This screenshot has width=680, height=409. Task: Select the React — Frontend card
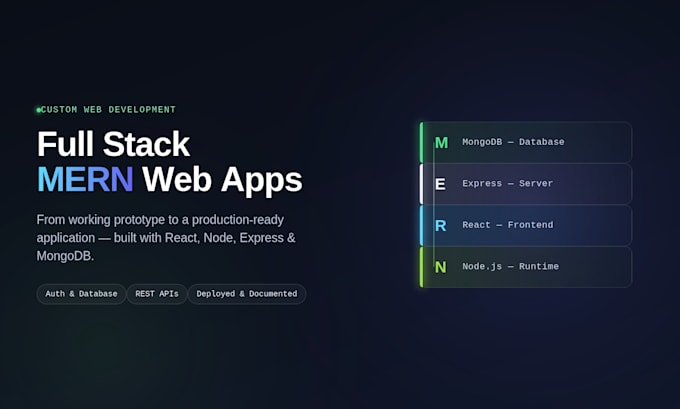coord(526,225)
